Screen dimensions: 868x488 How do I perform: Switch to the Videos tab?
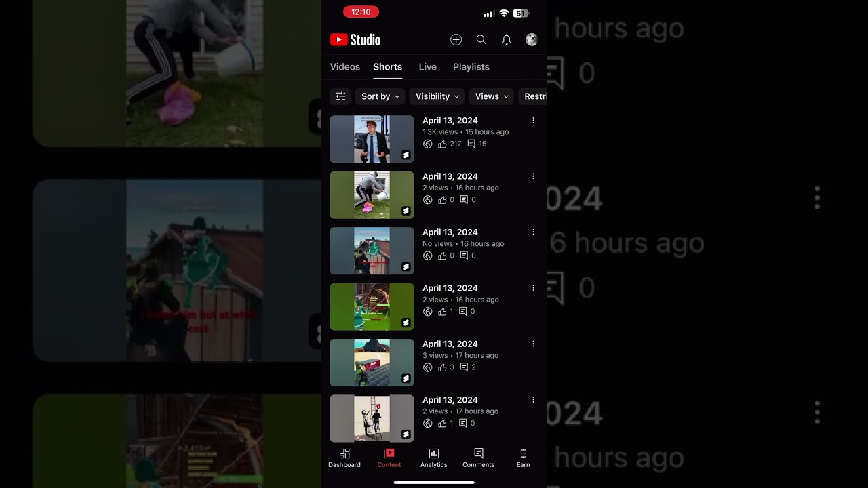pos(345,67)
